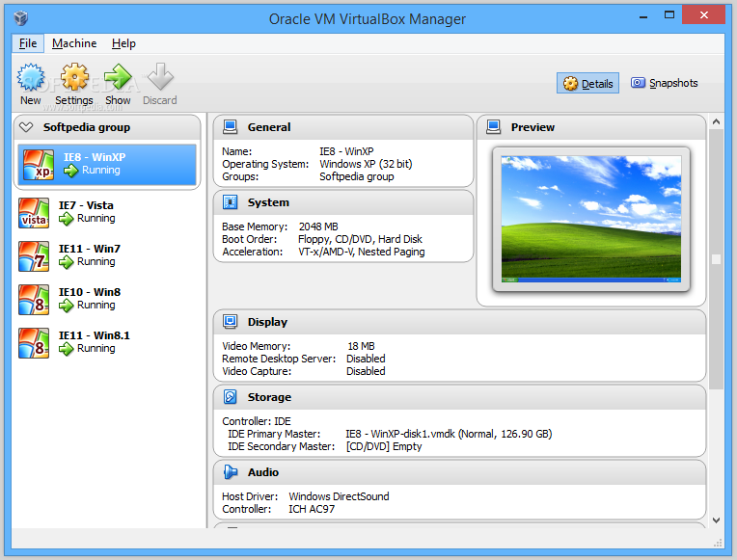The image size is (737, 560).
Task: Click the General section monitor icon
Action: coord(231,127)
